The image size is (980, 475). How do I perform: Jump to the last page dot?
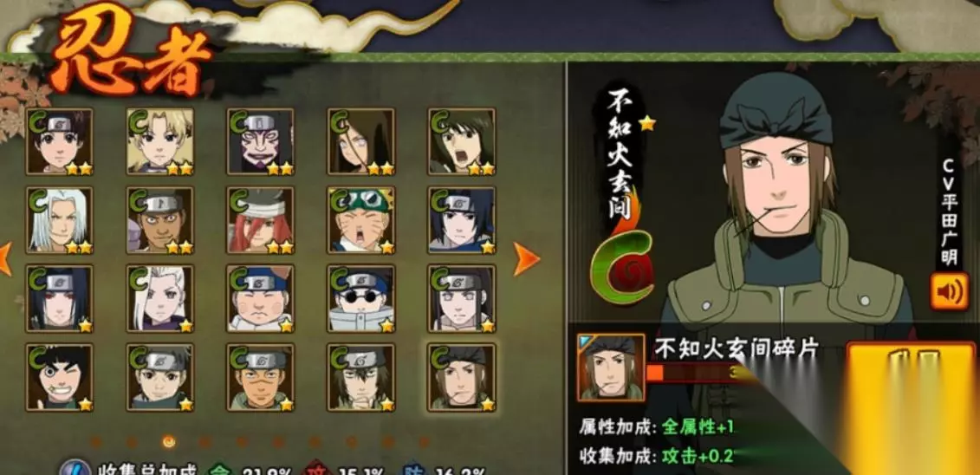424,442
